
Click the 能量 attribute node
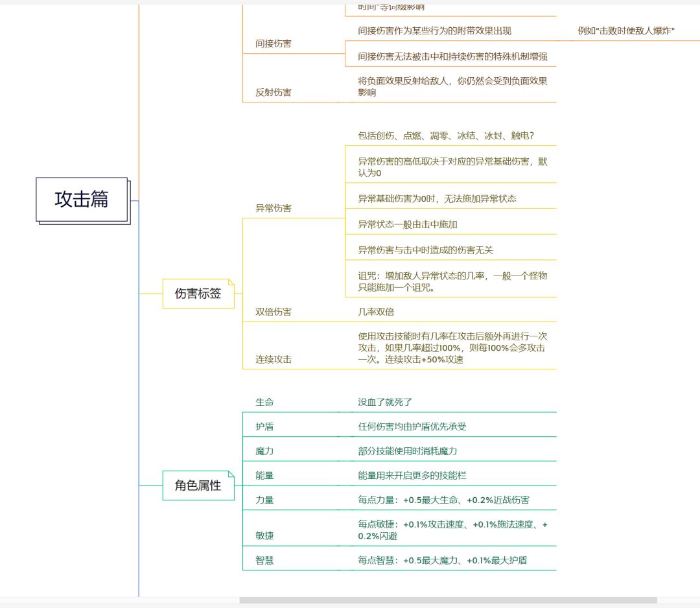point(265,476)
